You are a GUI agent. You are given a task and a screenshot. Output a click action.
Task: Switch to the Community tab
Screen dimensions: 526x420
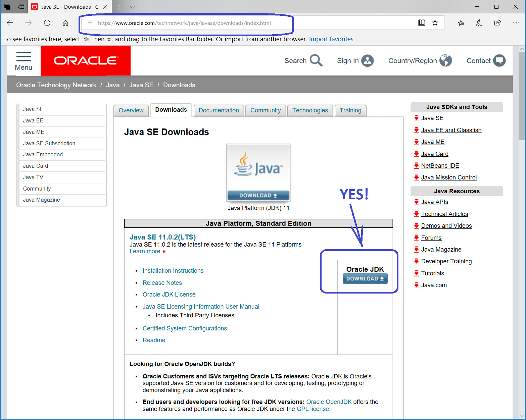click(266, 110)
